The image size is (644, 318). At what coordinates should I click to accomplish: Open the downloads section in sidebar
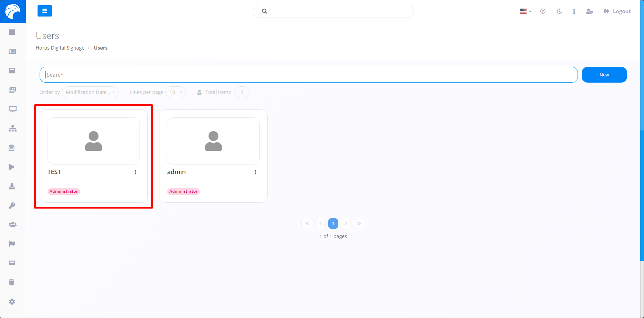click(12, 186)
